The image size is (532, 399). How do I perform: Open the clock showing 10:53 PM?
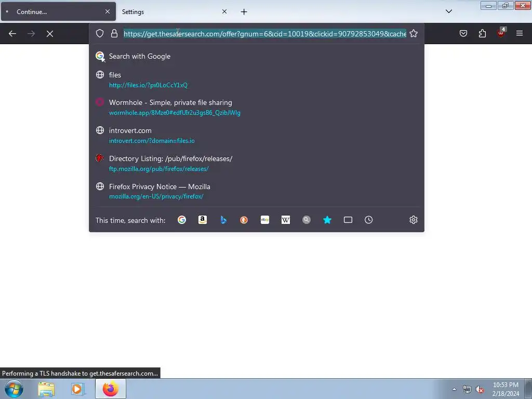(x=506, y=389)
